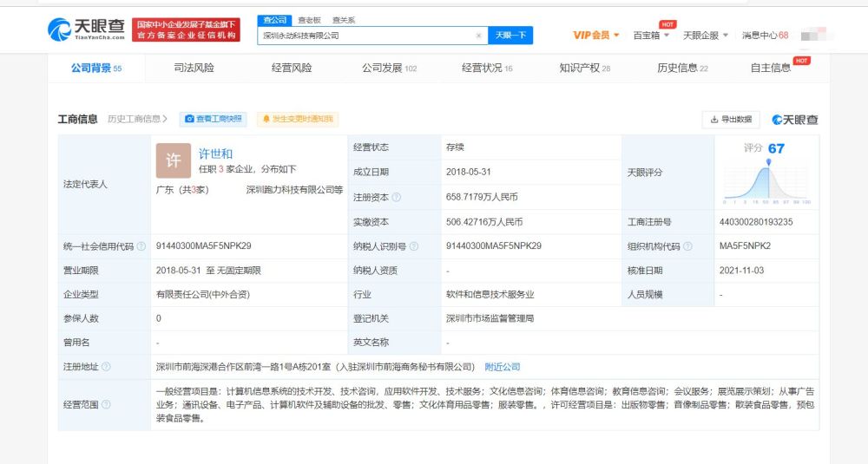The height and width of the screenshot is (464, 868).
Task: Expand the 天眼企服 dropdown
Action: 705,36
